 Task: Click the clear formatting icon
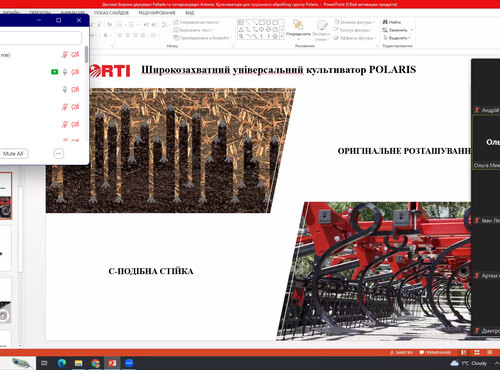pyautogui.click(x=109, y=25)
